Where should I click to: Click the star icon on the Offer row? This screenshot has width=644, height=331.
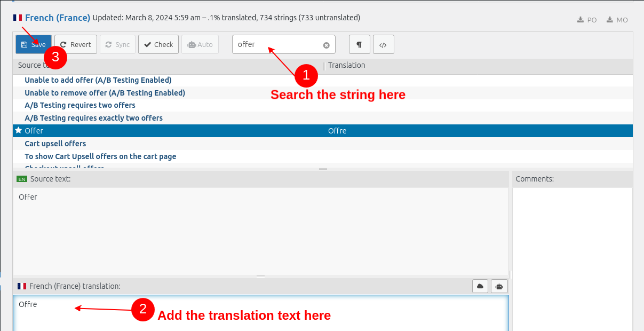[x=19, y=130]
